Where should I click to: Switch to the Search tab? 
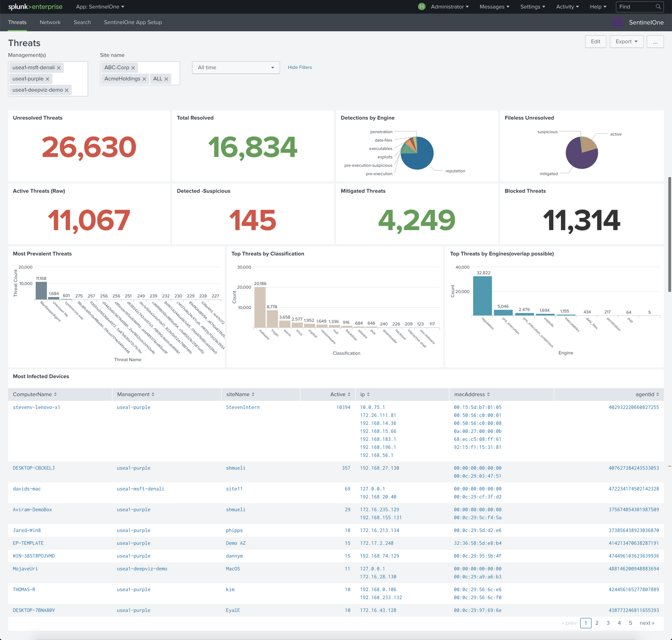(82, 22)
